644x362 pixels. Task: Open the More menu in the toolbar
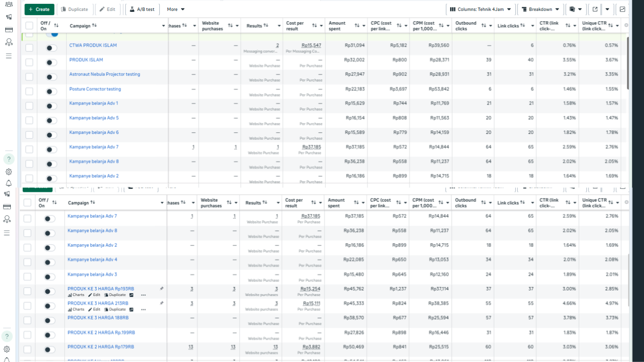[x=175, y=9]
